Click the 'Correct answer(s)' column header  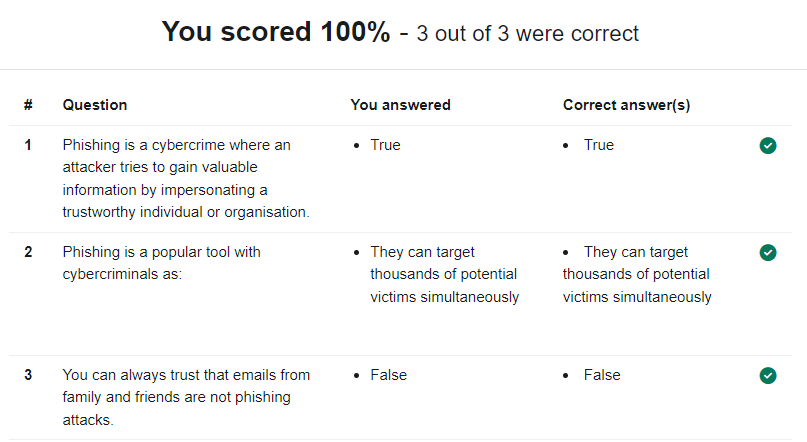[x=626, y=105]
